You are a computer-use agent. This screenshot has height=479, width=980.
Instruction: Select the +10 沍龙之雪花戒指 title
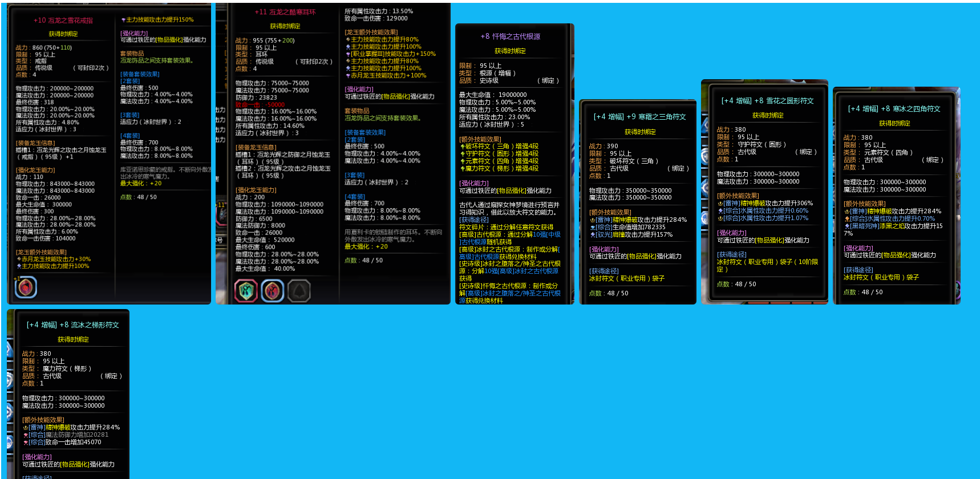pyautogui.click(x=63, y=21)
